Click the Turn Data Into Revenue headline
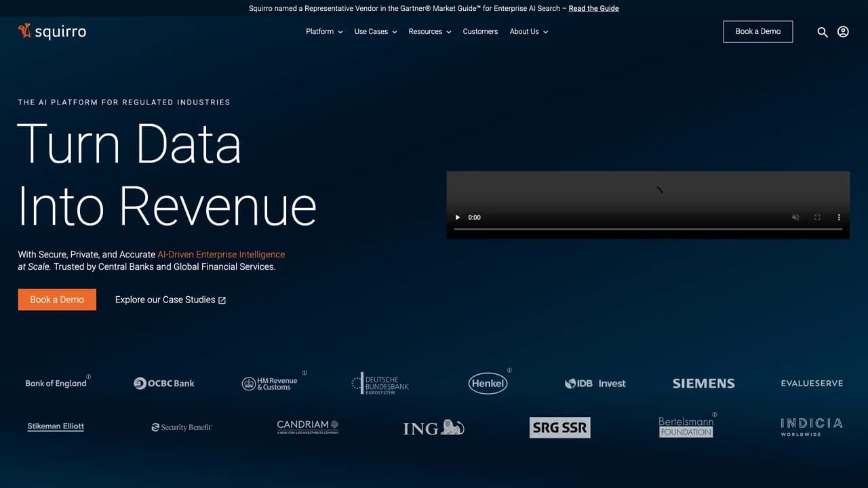868x488 pixels. [x=167, y=175]
